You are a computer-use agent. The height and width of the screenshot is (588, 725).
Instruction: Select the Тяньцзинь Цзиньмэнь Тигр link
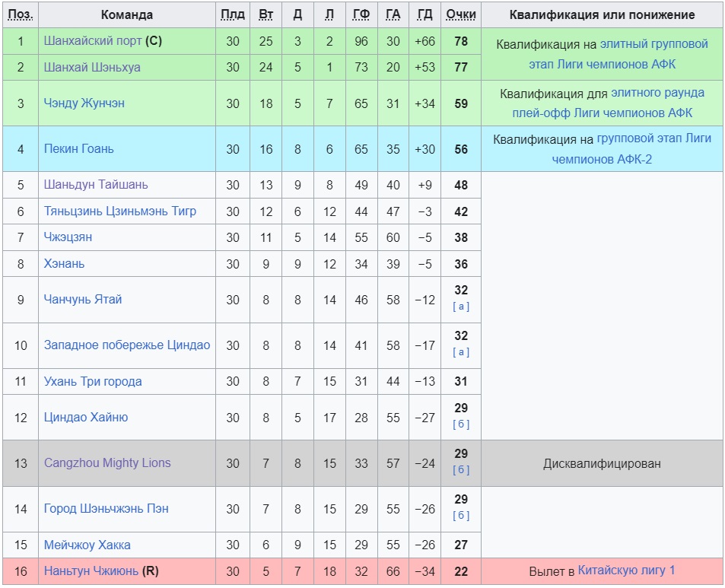click(119, 211)
